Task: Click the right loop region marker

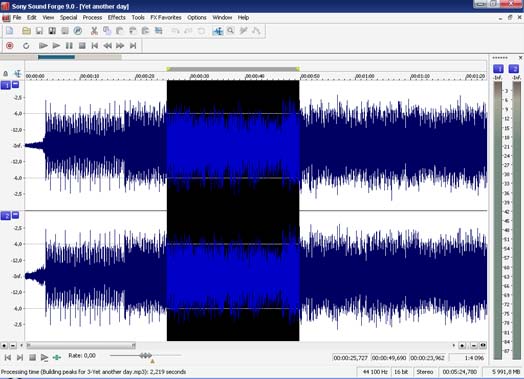Action: click(x=297, y=69)
